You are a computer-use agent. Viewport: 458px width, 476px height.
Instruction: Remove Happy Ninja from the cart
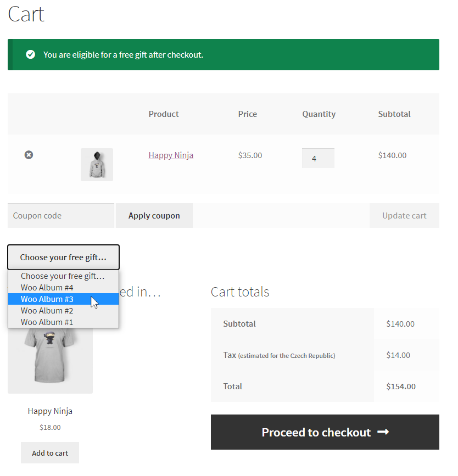pos(29,155)
